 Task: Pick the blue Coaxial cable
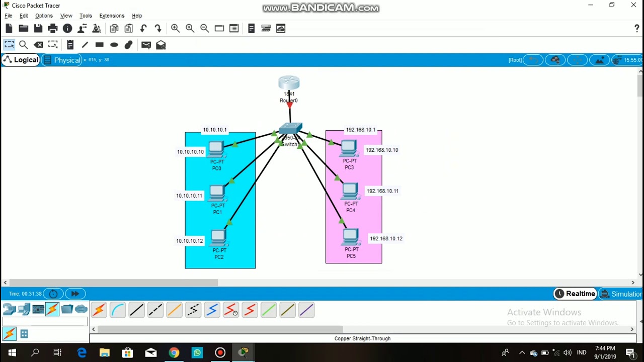[x=212, y=310]
